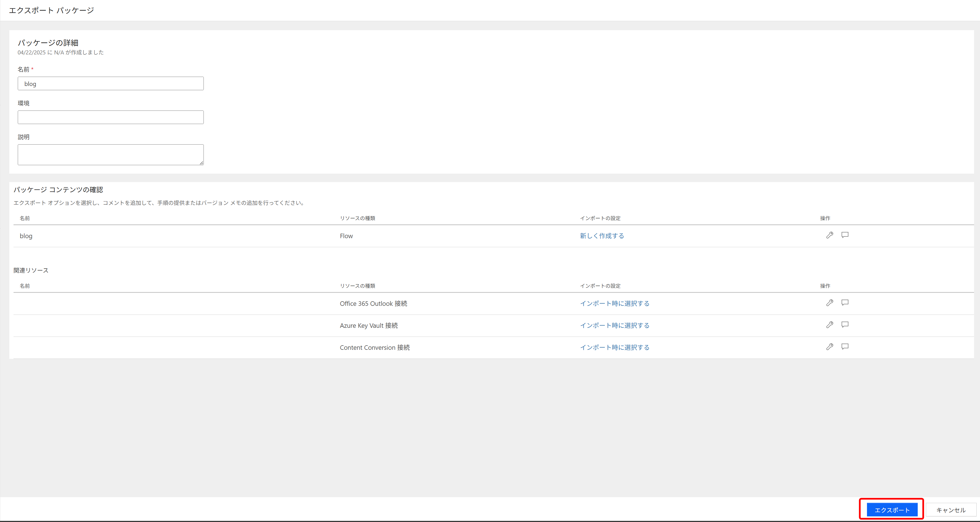Add comment to Office 365 Outlook connection

coord(844,302)
